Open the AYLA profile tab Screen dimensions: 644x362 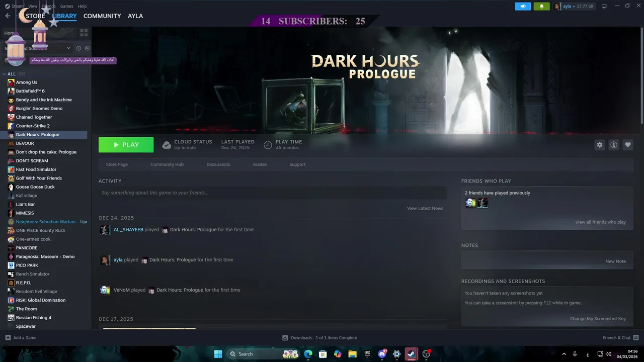135,16
